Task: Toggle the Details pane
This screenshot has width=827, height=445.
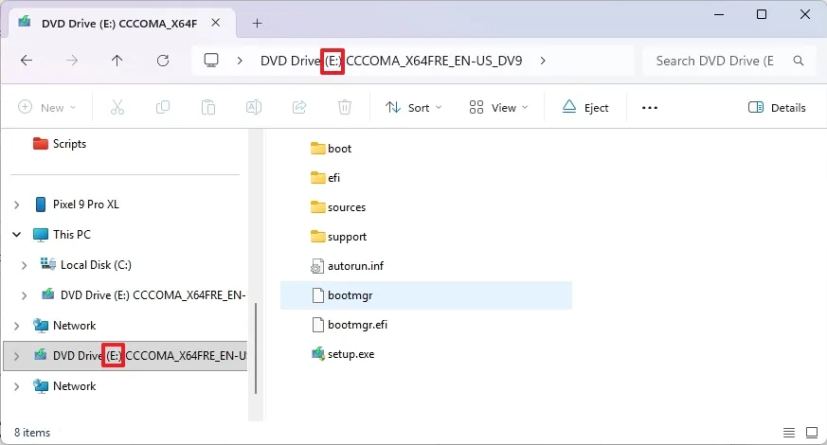Action: point(777,107)
